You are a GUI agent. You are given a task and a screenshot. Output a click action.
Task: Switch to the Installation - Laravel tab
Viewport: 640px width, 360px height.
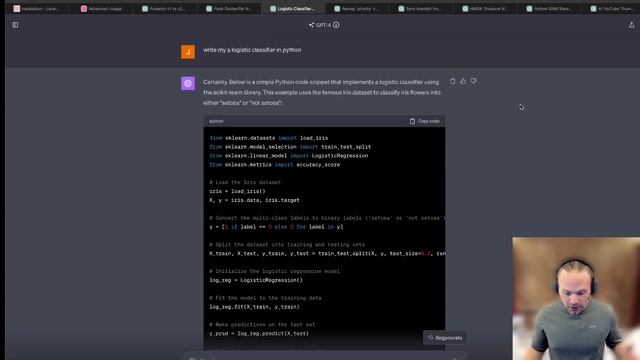[37, 9]
